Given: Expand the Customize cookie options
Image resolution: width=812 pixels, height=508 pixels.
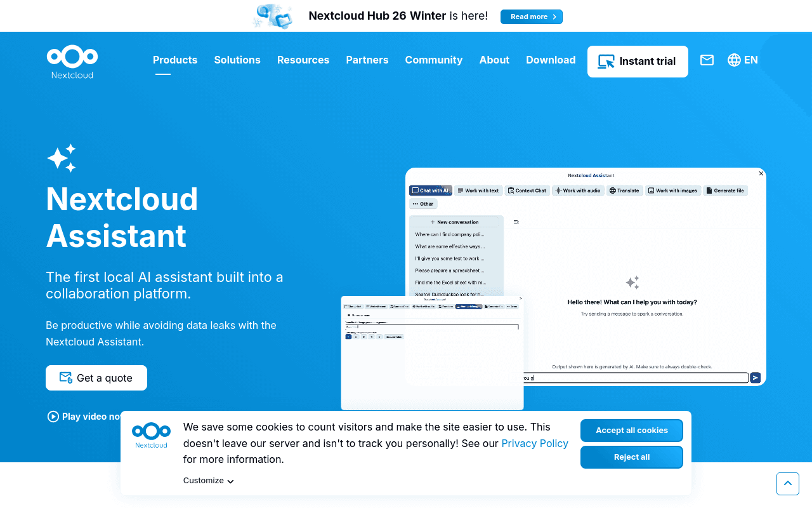Looking at the screenshot, I should 208,481.
